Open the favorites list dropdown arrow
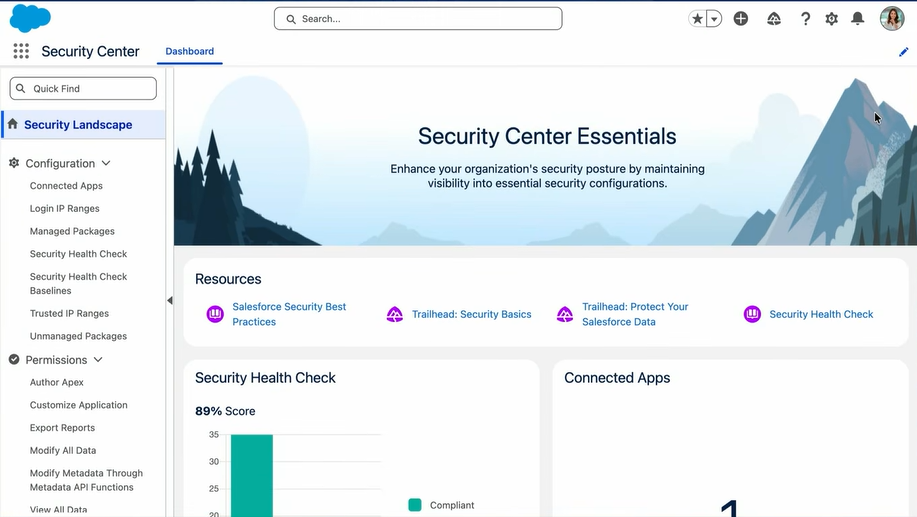Viewport: 917px width, 517px height. pyautogui.click(x=714, y=19)
